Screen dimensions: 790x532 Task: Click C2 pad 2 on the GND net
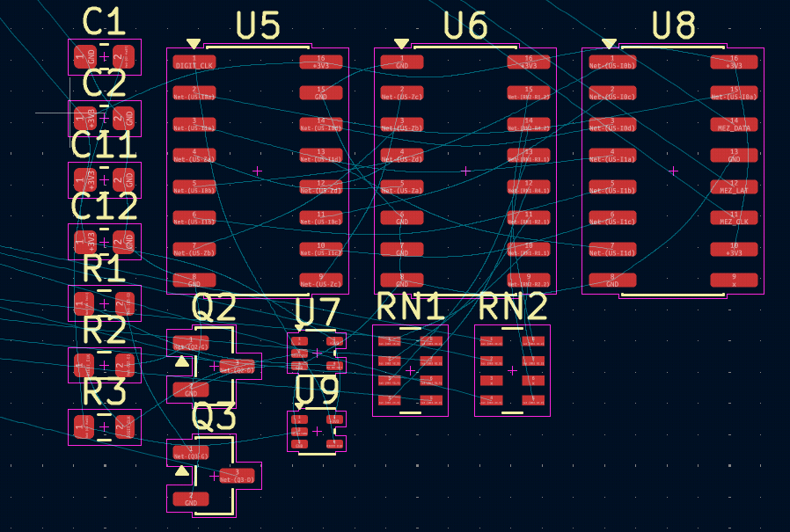[x=124, y=119]
